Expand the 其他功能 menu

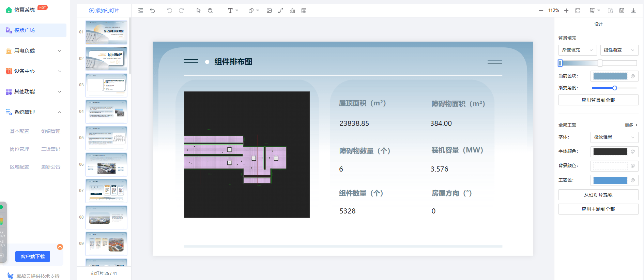coord(33,92)
